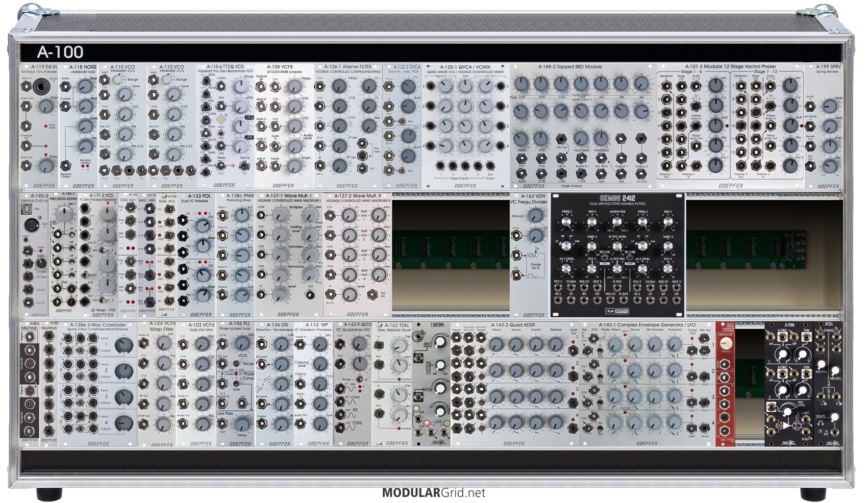Click the CV In jack on A-163 VDIV
This screenshot has width=868, height=503.
[x=516, y=236]
